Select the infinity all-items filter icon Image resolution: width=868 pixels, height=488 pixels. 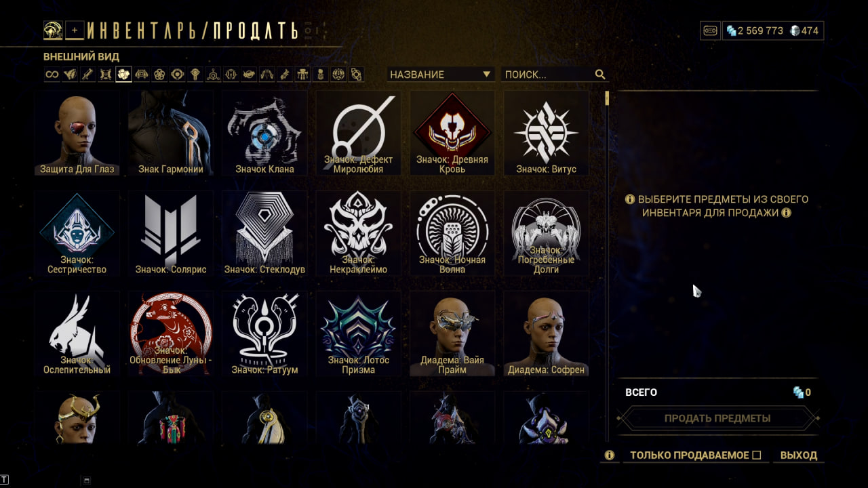pos(52,75)
